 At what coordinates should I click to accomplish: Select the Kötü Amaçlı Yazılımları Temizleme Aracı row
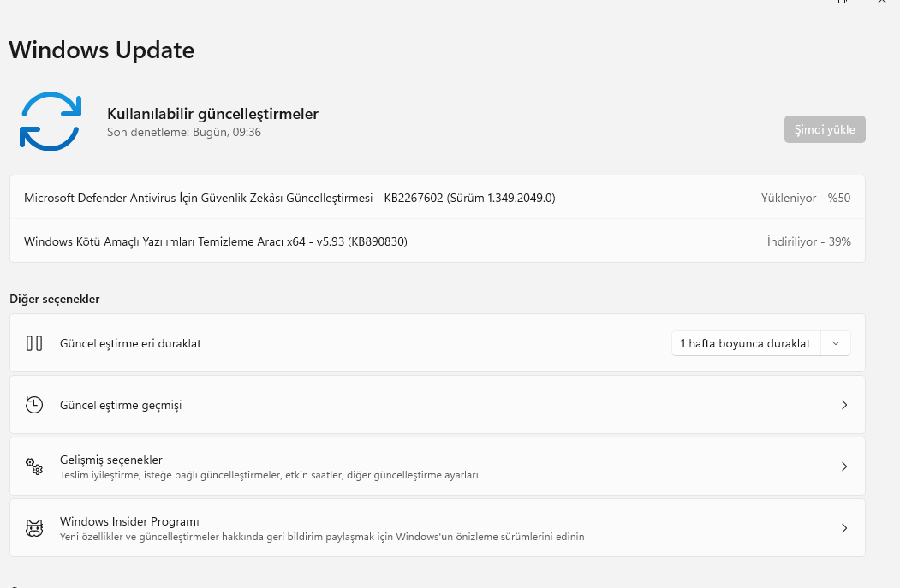438,241
